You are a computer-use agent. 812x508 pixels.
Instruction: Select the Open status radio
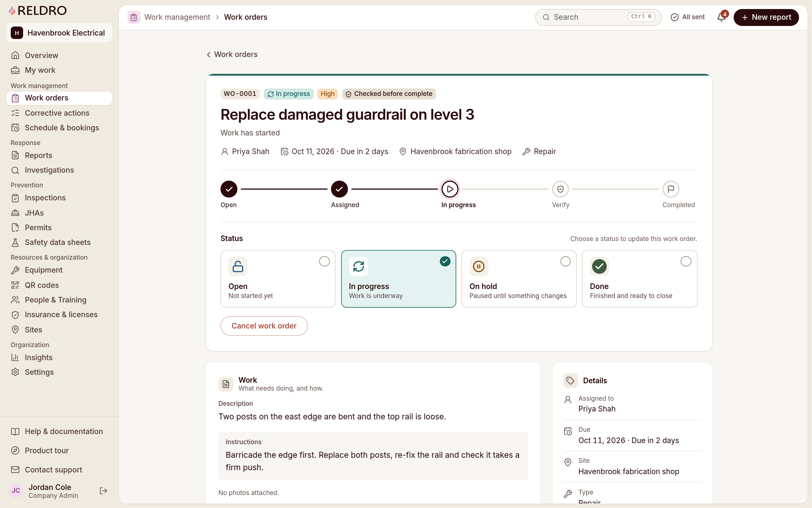click(325, 261)
